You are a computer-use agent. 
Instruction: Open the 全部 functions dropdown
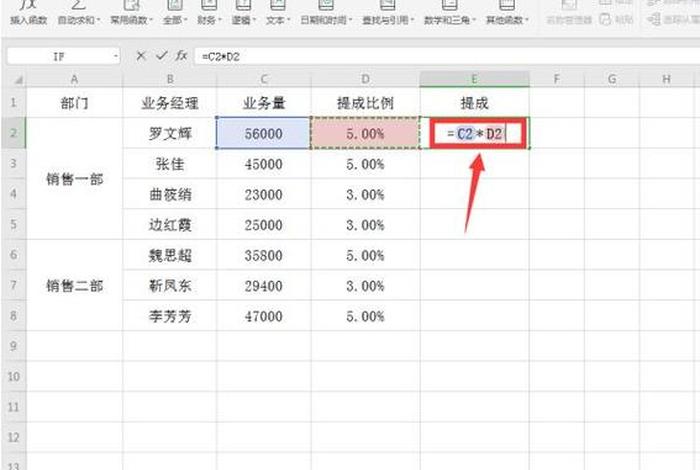tap(175, 13)
